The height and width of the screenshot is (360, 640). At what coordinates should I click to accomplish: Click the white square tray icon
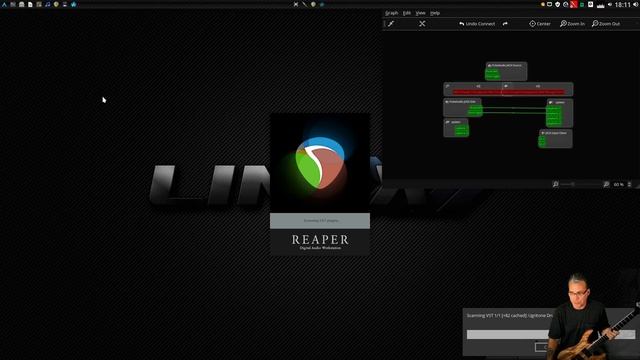tap(590, 4)
